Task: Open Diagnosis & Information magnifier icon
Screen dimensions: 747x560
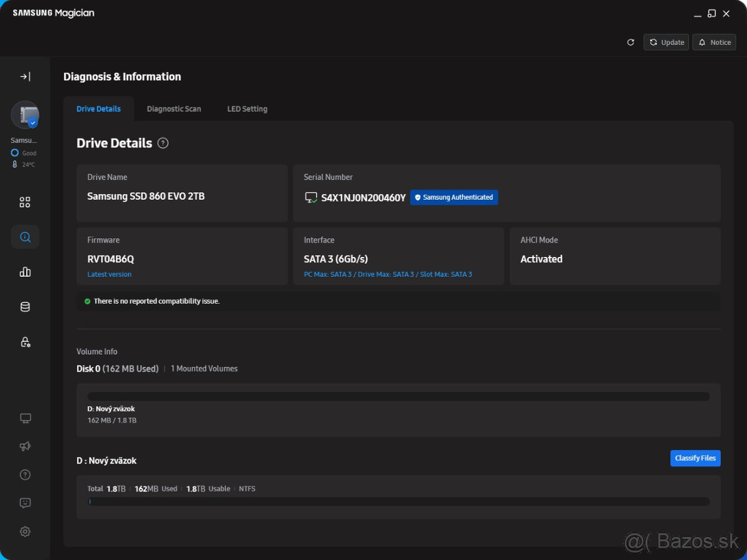Action: (25, 237)
